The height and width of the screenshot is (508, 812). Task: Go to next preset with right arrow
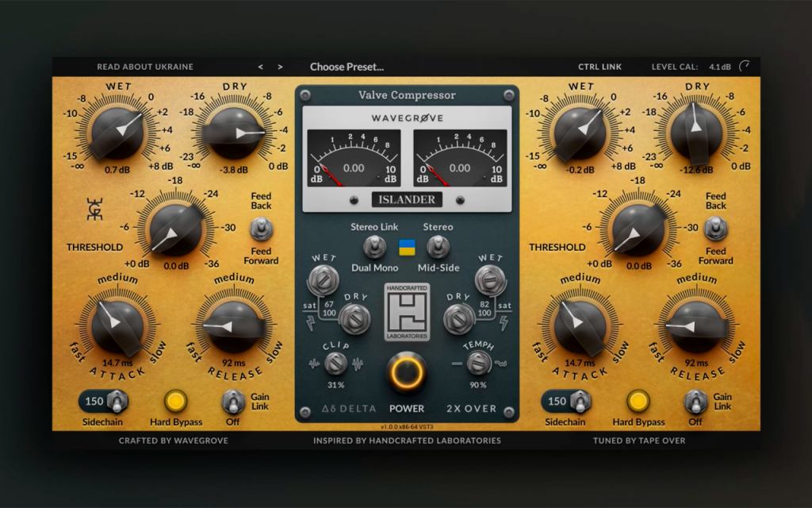coord(280,67)
